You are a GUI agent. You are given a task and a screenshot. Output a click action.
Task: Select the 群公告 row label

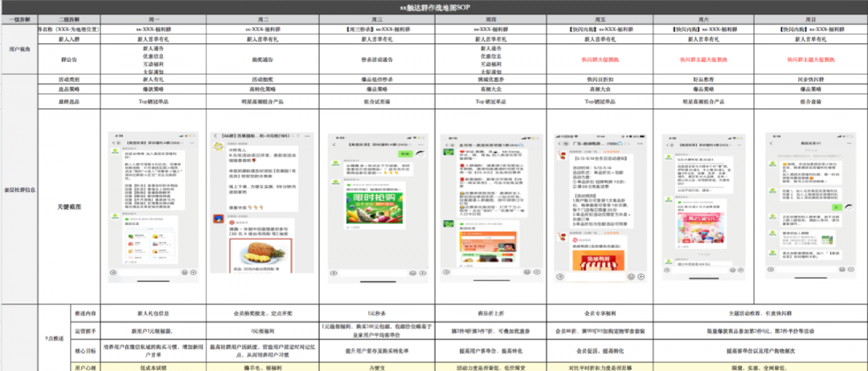[68, 59]
